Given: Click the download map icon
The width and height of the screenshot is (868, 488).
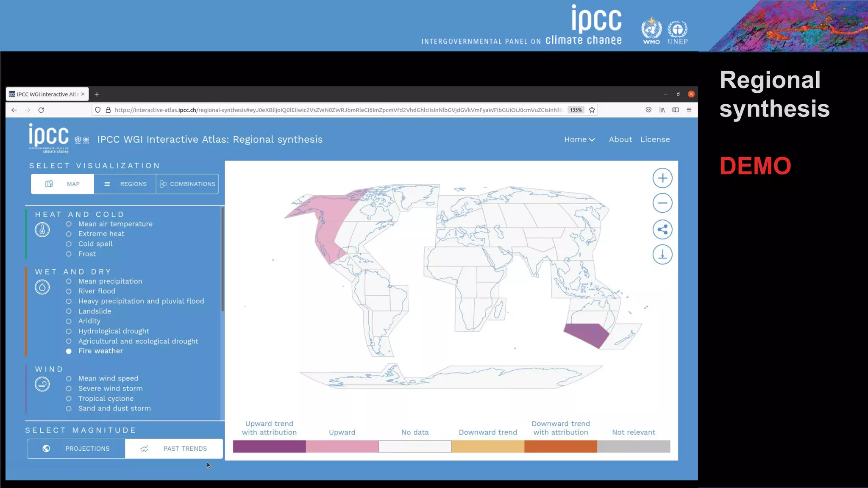Looking at the screenshot, I should 662,255.
